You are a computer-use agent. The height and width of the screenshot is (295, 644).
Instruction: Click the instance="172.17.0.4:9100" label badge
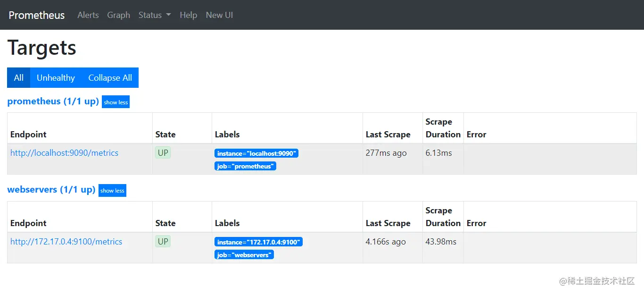(258, 242)
